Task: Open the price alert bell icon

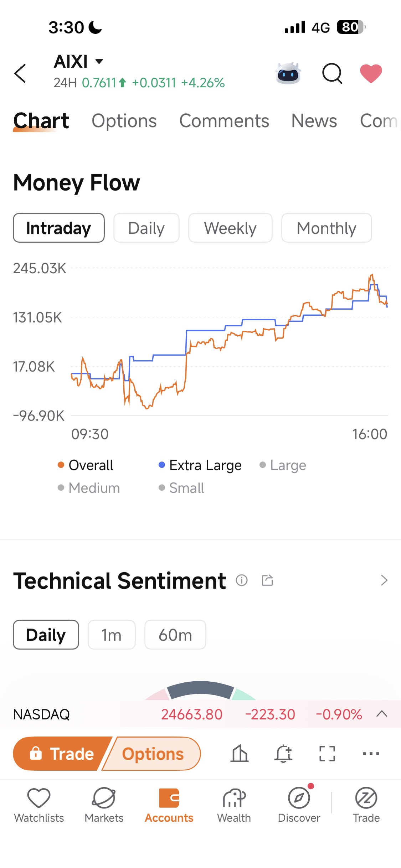Action: pyautogui.click(x=283, y=754)
